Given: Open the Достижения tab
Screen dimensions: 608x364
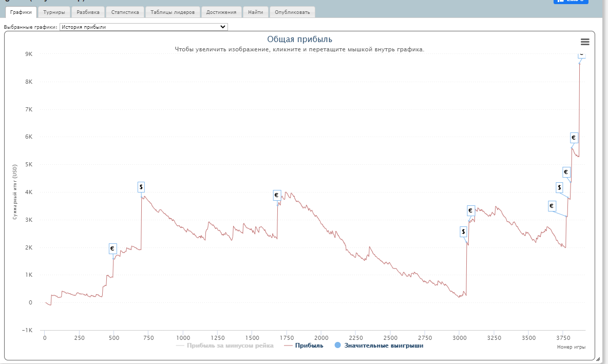Looking at the screenshot, I should pyautogui.click(x=221, y=12).
